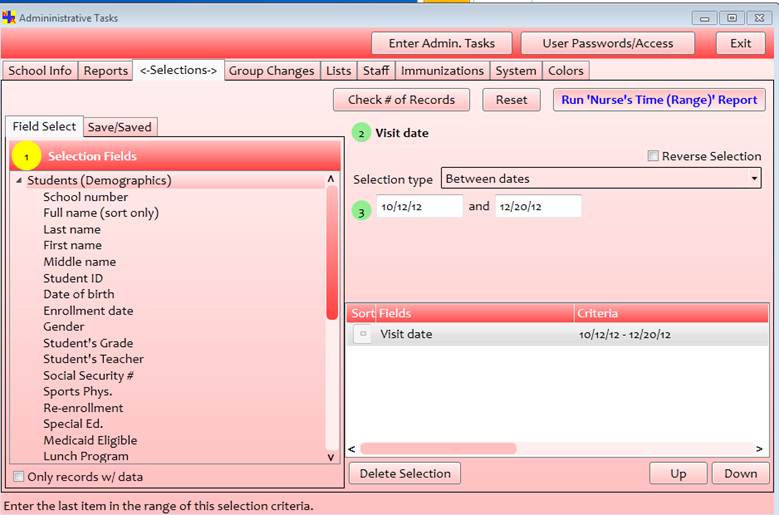
Task: Collapse the Students (Demographics) tree node
Action: point(19,180)
